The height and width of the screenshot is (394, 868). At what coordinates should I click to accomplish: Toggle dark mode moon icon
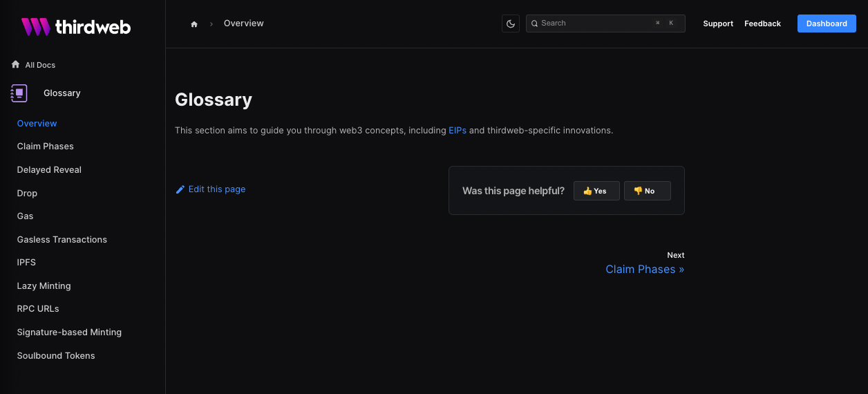pyautogui.click(x=511, y=24)
